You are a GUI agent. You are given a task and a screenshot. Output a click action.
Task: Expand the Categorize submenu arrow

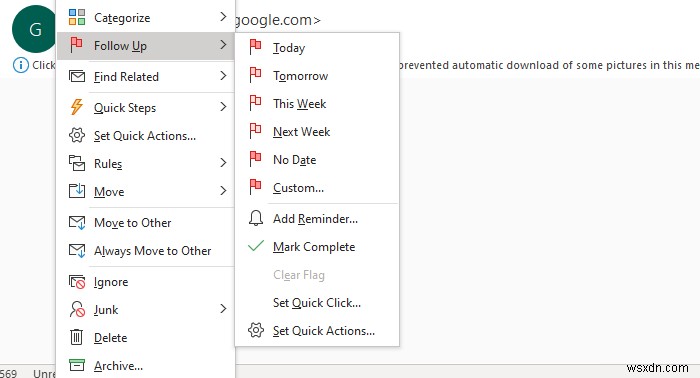[x=223, y=17]
